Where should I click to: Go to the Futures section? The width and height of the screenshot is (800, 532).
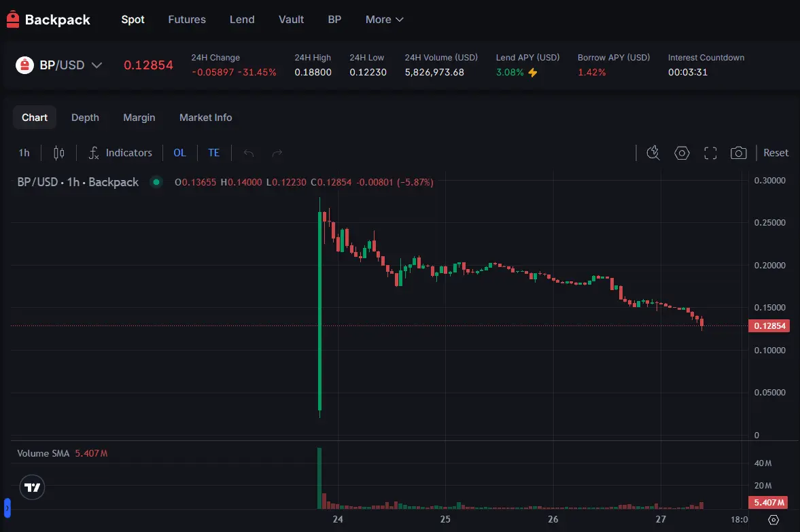click(187, 20)
